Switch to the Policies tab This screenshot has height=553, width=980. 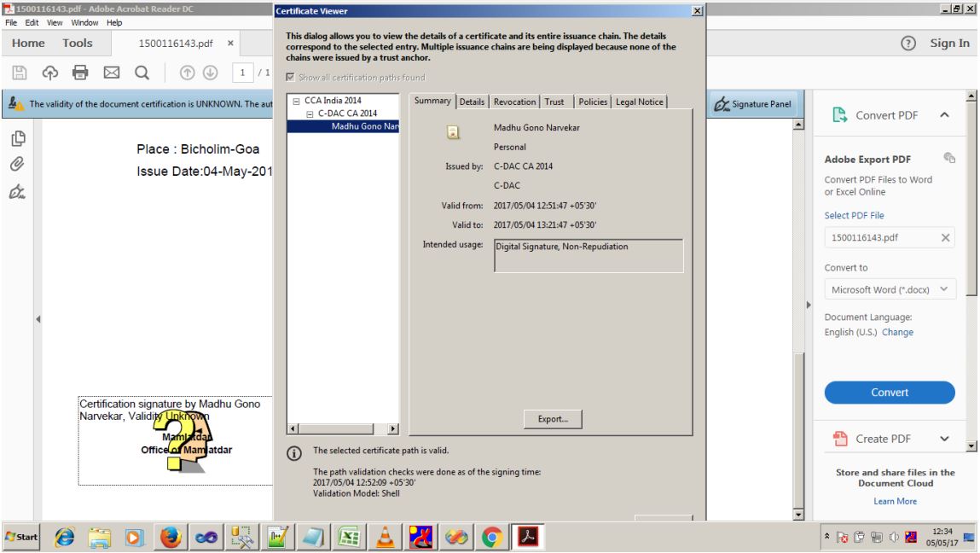[593, 102]
